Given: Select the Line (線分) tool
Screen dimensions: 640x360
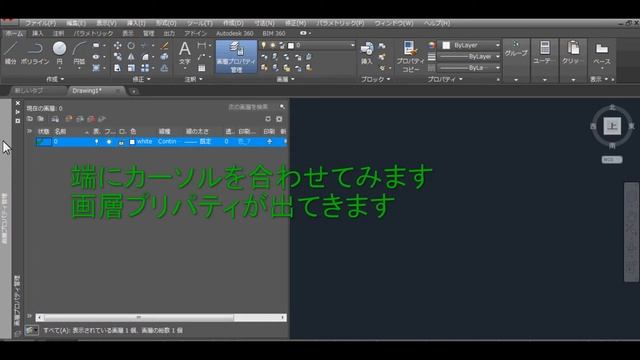Looking at the screenshot, I should click(x=11, y=52).
